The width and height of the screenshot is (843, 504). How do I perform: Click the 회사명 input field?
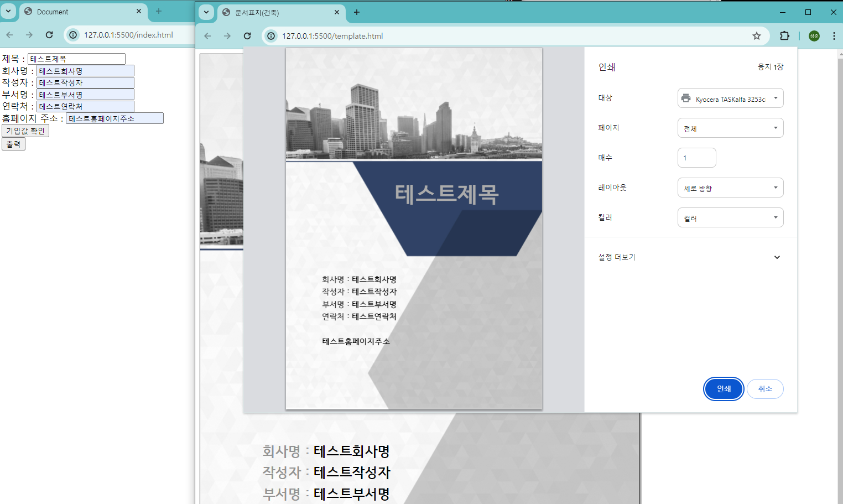tap(85, 71)
